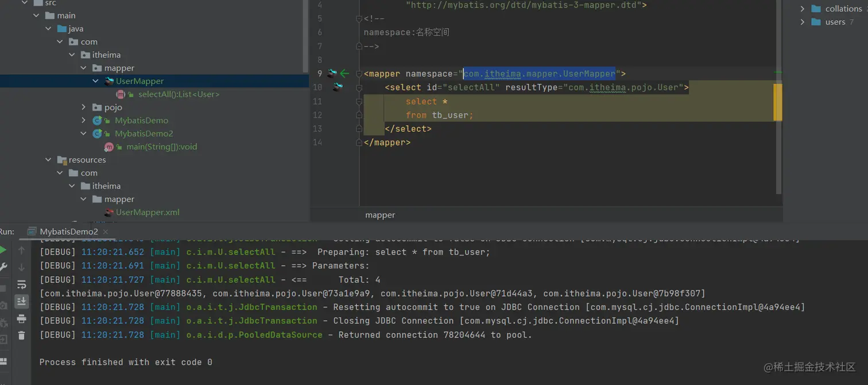This screenshot has height=385, width=868.
Task: Click 'Process finished with exit code 0' text
Action: (x=126, y=362)
